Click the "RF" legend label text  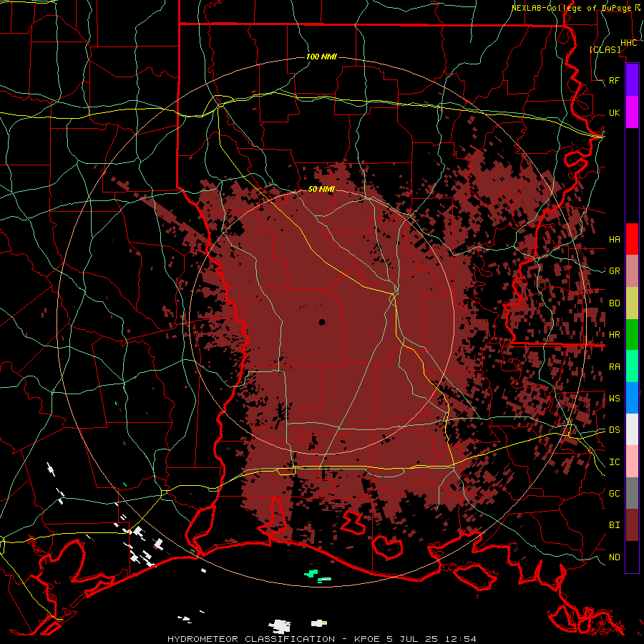tap(614, 80)
